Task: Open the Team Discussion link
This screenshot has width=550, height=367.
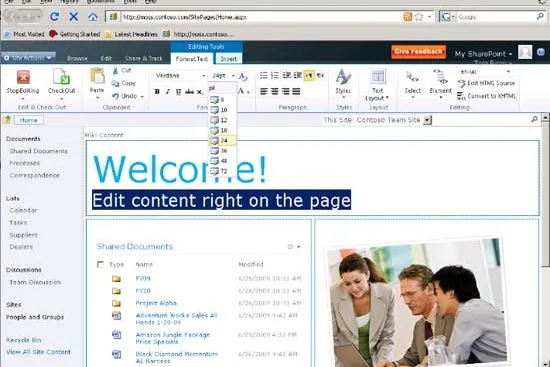Action: point(35,282)
